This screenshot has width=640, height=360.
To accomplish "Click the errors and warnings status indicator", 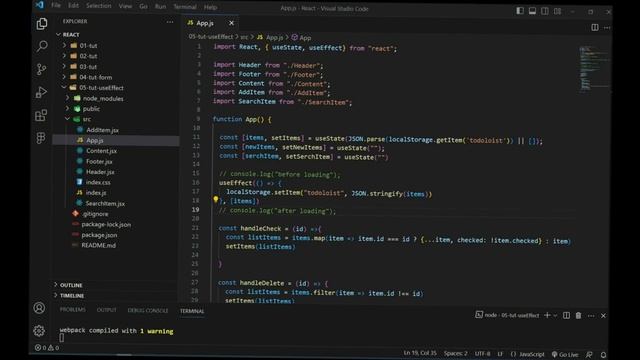I will click(47, 348).
